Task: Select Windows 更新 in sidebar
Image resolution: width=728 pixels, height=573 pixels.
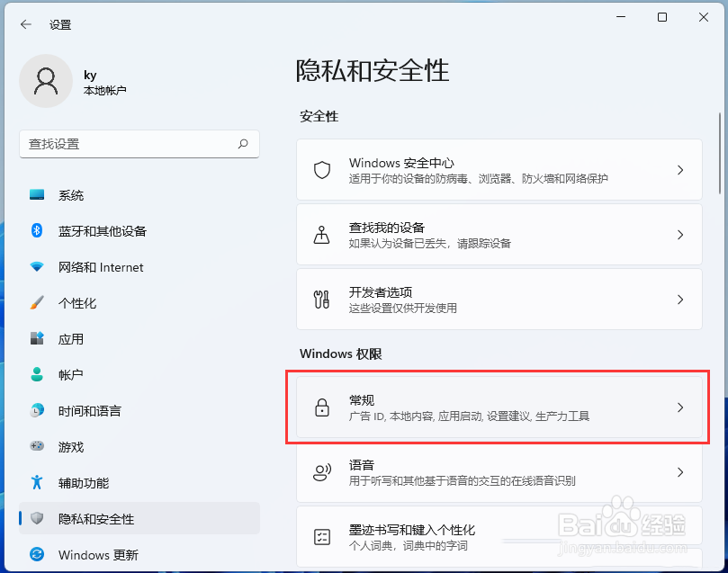Action: [x=139, y=554]
